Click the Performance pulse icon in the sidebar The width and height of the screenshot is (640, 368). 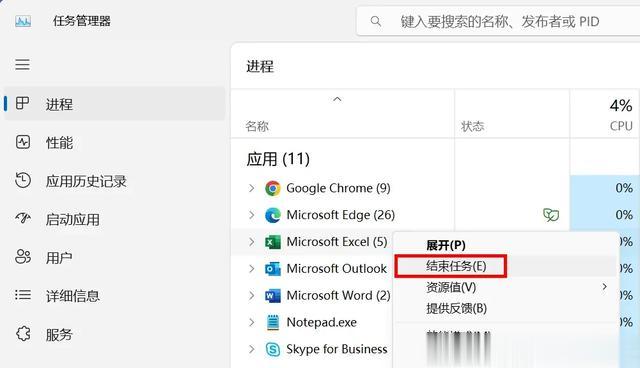[x=23, y=142]
